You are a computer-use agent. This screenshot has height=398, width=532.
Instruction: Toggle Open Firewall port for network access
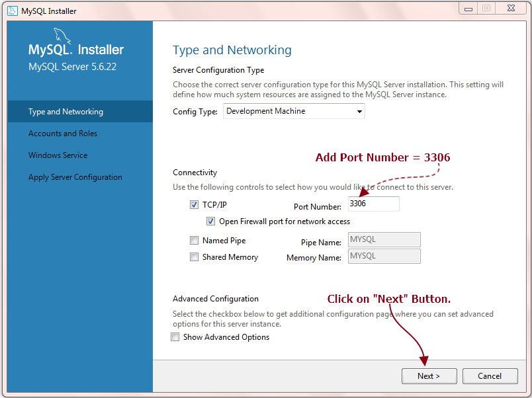pos(210,221)
